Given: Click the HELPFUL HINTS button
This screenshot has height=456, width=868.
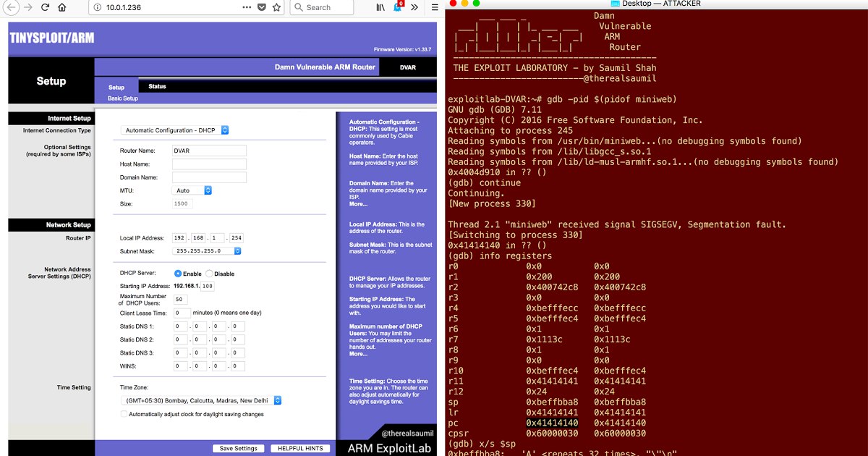Looking at the screenshot, I should point(300,448).
